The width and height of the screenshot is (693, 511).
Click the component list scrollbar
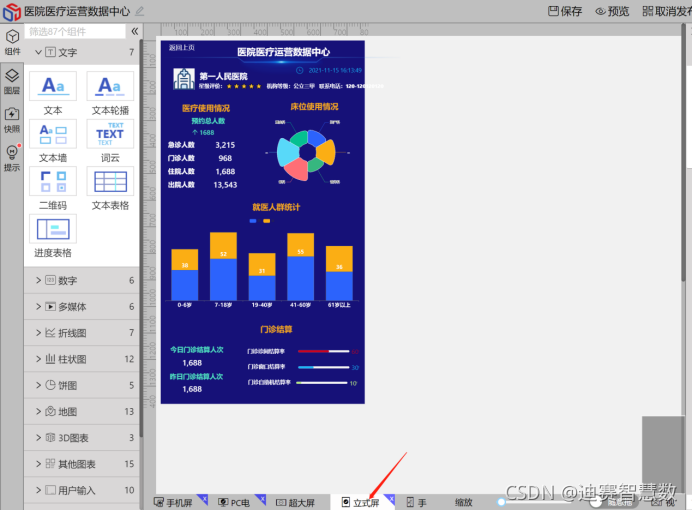coord(141,239)
